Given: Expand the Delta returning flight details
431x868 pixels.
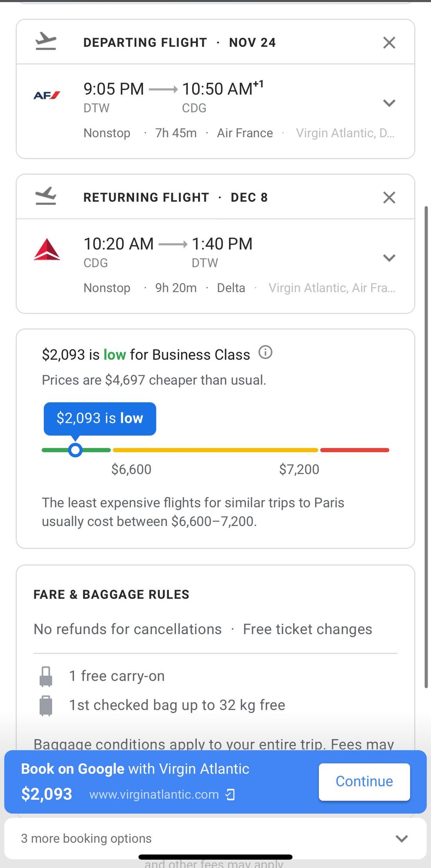Looking at the screenshot, I should click(389, 258).
